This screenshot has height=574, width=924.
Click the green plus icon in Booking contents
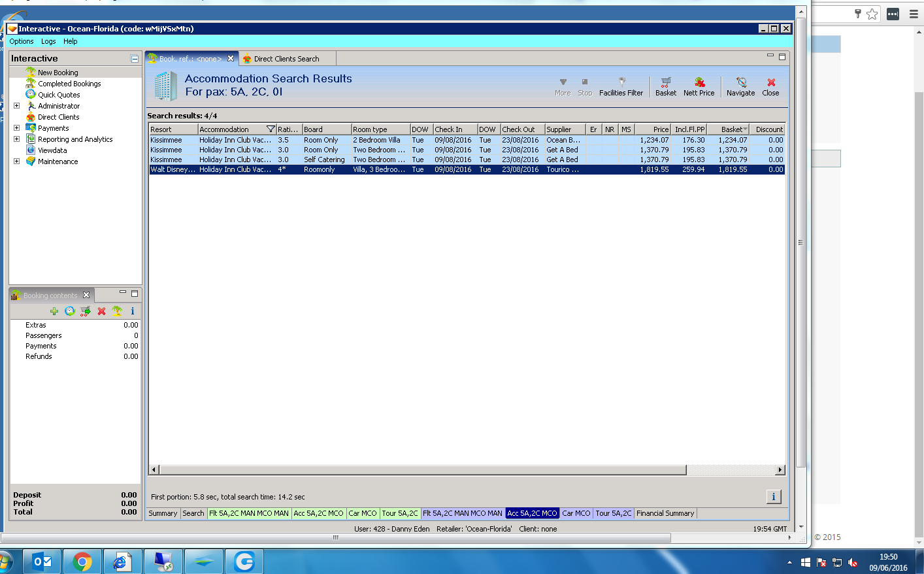[54, 311]
